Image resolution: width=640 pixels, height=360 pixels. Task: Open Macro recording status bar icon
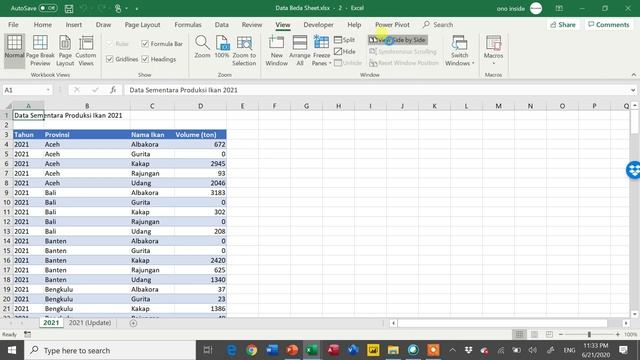(27, 334)
